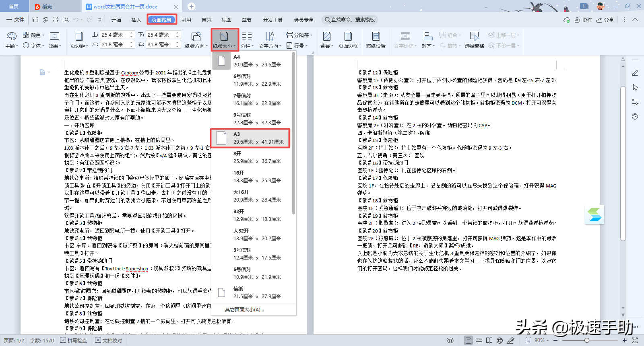The image size is (644, 346).
Task: Select 16开 paper size
Action: (x=252, y=177)
